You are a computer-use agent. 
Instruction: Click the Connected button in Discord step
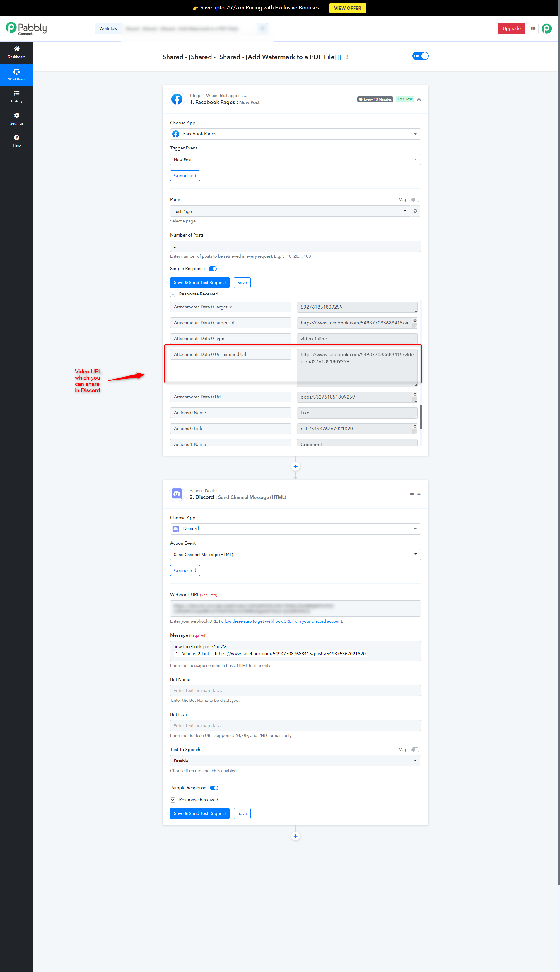(185, 570)
